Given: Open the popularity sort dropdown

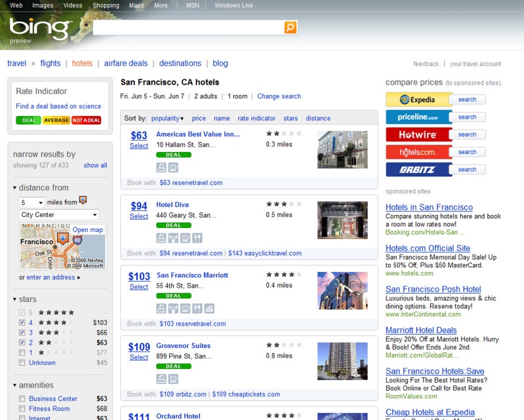Looking at the screenshot, I should (x=167, y=118).
